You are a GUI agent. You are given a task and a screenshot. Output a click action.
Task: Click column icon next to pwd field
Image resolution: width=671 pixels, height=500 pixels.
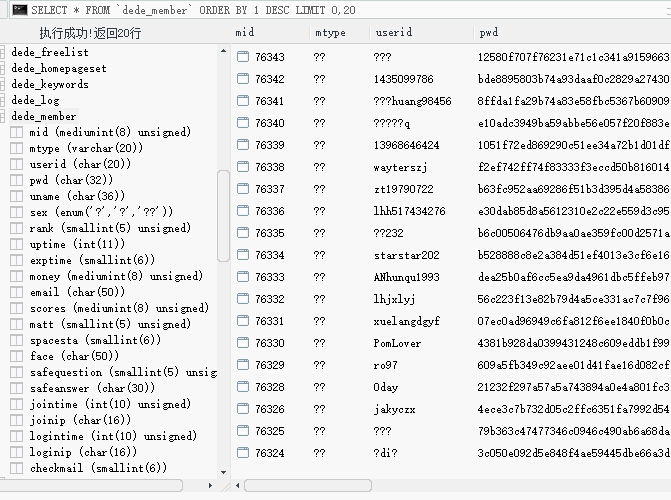click(17, 180)
